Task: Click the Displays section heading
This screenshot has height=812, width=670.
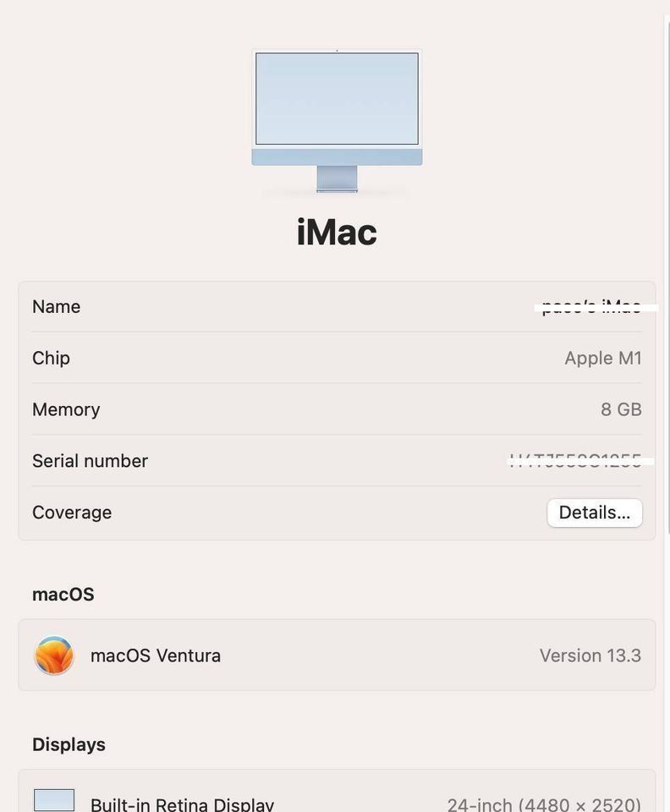Action: [x=69, y=744]
